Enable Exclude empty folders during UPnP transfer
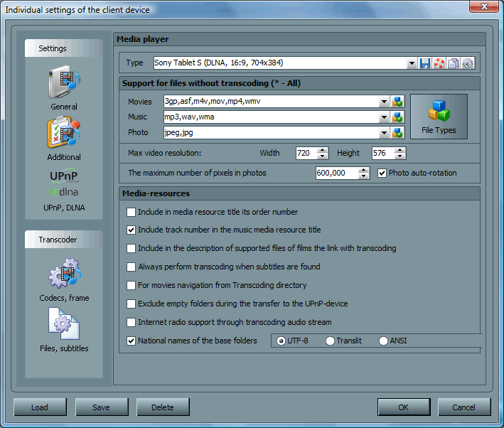 [x=131, y=304]
